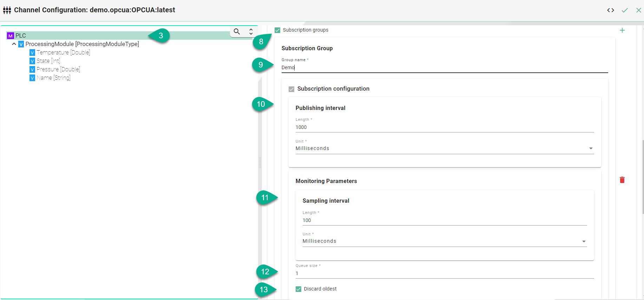
Task: Collapse the ProcessingModule tree node
Action: pos(14,44)
